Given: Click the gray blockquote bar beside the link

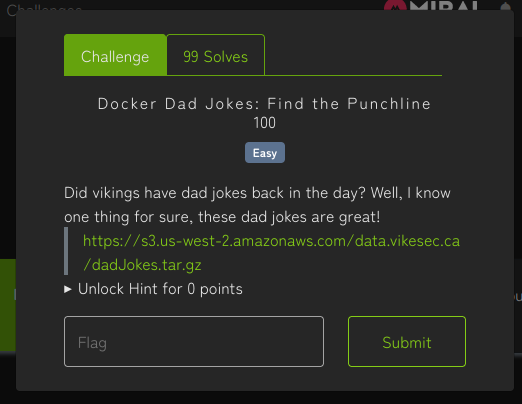Looking at the screenshot, I should click(66, 251).
